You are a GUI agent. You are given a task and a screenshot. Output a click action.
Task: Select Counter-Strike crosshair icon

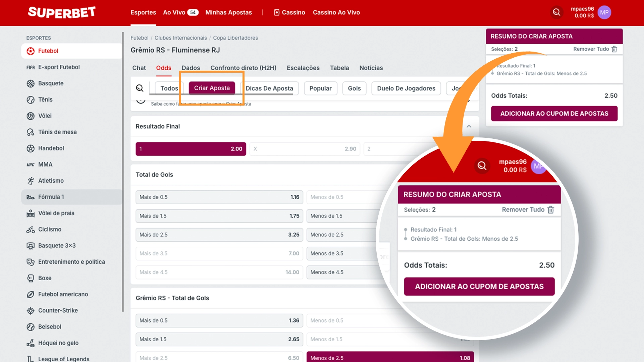click(31, 311)
